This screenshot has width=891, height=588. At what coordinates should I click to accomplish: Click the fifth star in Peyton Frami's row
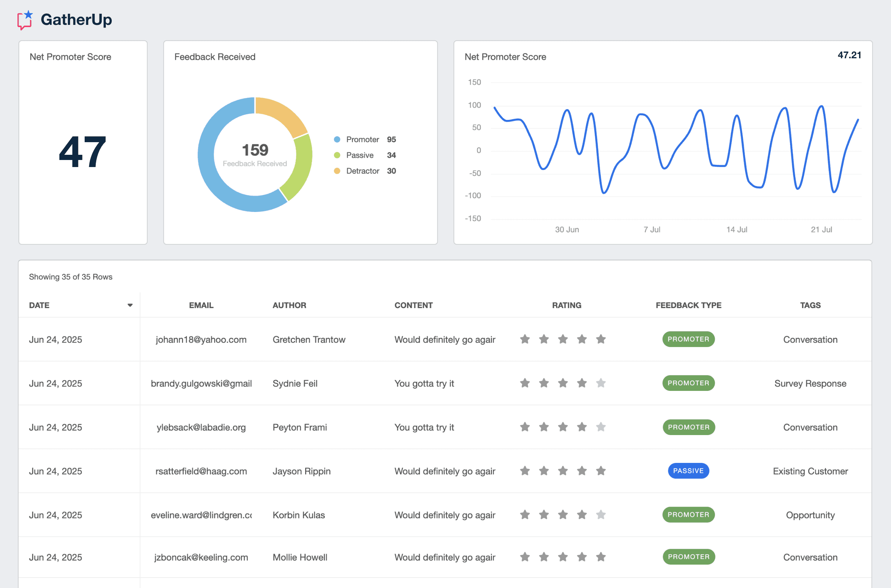(601, 427)
